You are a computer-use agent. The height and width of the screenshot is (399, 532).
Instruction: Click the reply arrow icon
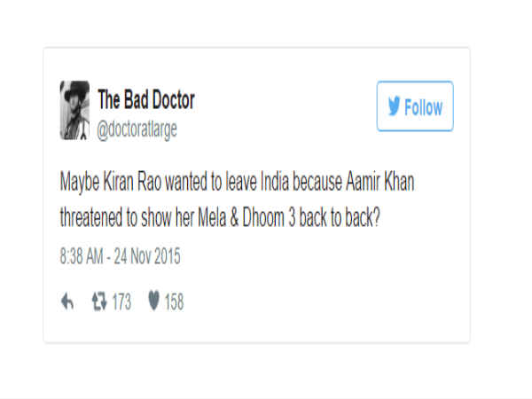click(67, 301)
